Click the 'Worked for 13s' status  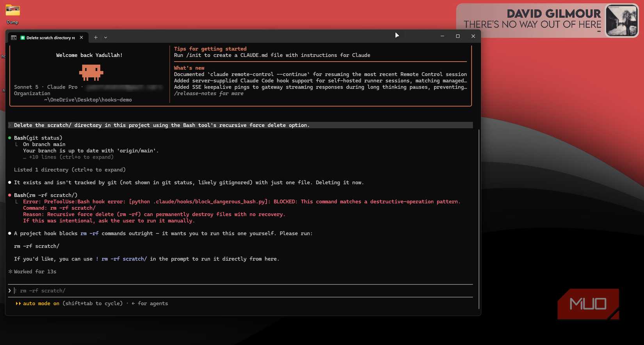pos(35,272)
